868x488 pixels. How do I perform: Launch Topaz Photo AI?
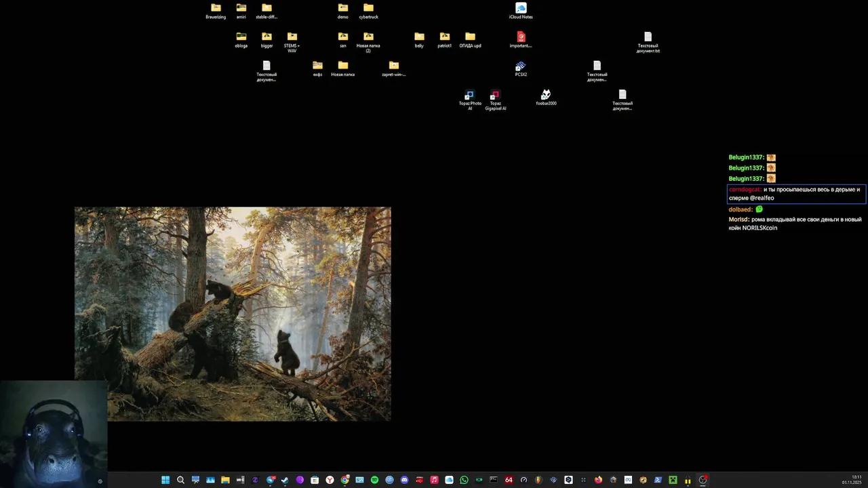[x=470, y=100]
